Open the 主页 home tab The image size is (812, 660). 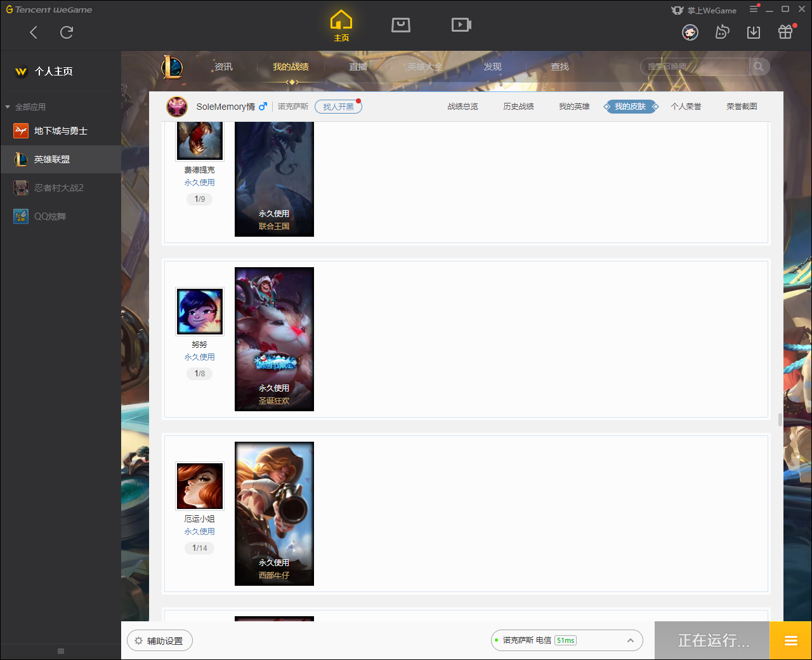click(341, 26)
